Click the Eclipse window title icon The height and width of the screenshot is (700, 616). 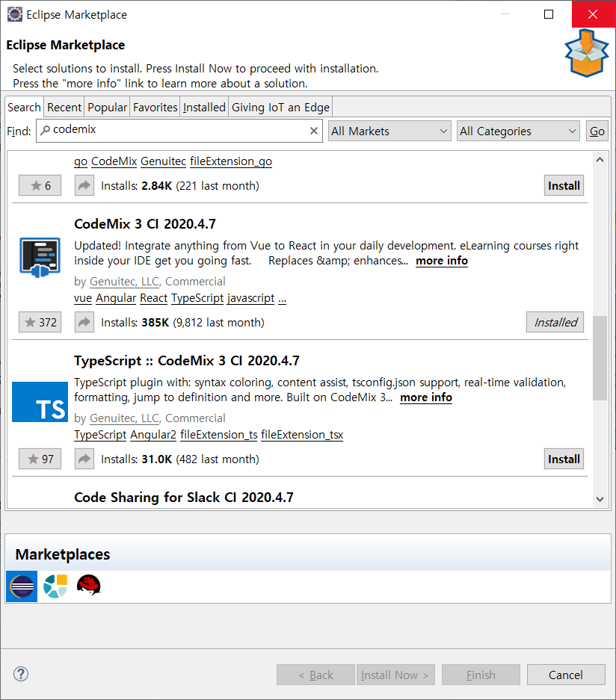tap(15, 14)
